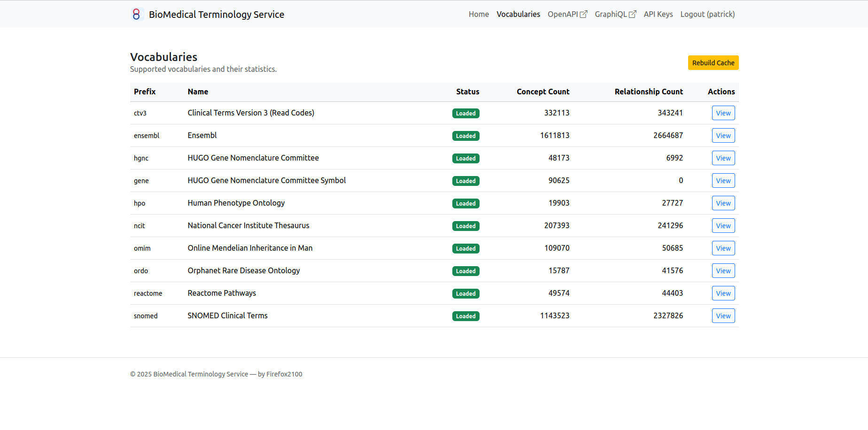Go to the API Keys page
This screenshot has height=430, width=868.
pyautogui.click(x=658, y=15)
